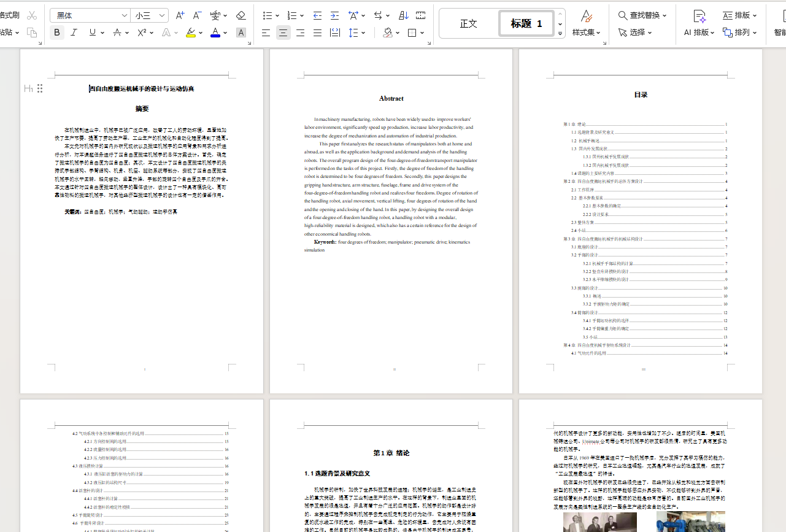
Task: Click the yellow text highlight color
Action: click(191, 33)
